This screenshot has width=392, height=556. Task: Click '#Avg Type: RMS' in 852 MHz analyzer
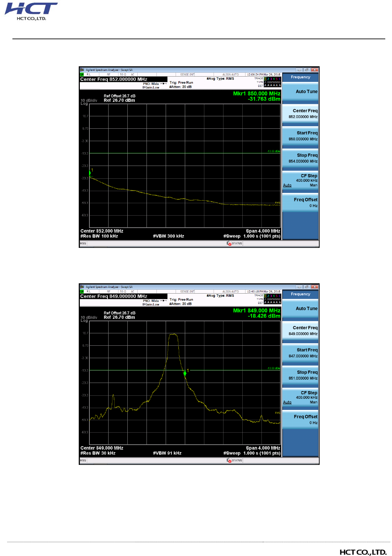[x=220, y=79]
